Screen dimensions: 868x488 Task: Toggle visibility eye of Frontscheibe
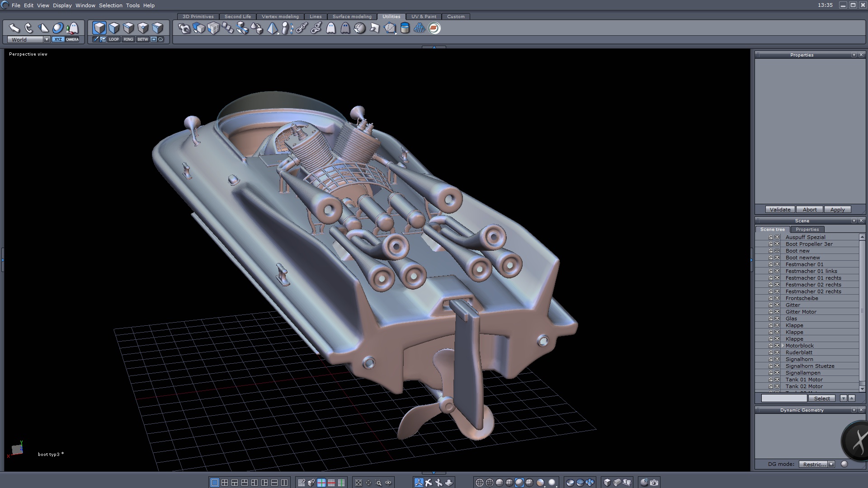[x=777, y=298]
